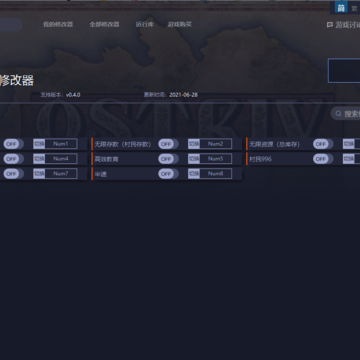This screenshot has height=360, width=360.
Task: Click the Num5 hotkey field
Action: coord(216,159)
